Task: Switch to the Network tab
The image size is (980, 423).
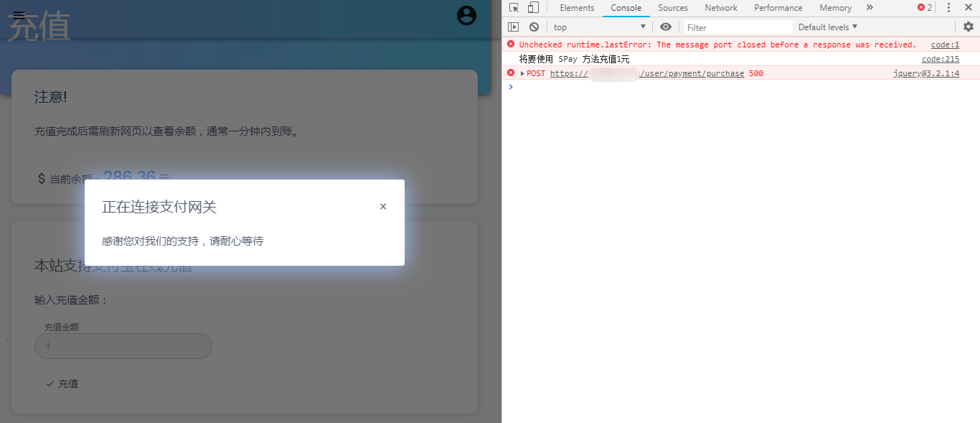Action: [x=720, y=7]
